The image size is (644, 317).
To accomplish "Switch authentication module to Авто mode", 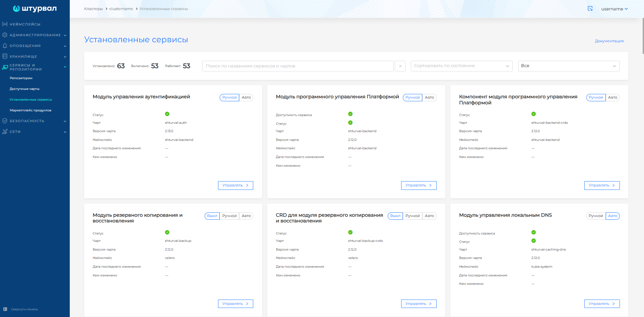I will tap(246, 98).
